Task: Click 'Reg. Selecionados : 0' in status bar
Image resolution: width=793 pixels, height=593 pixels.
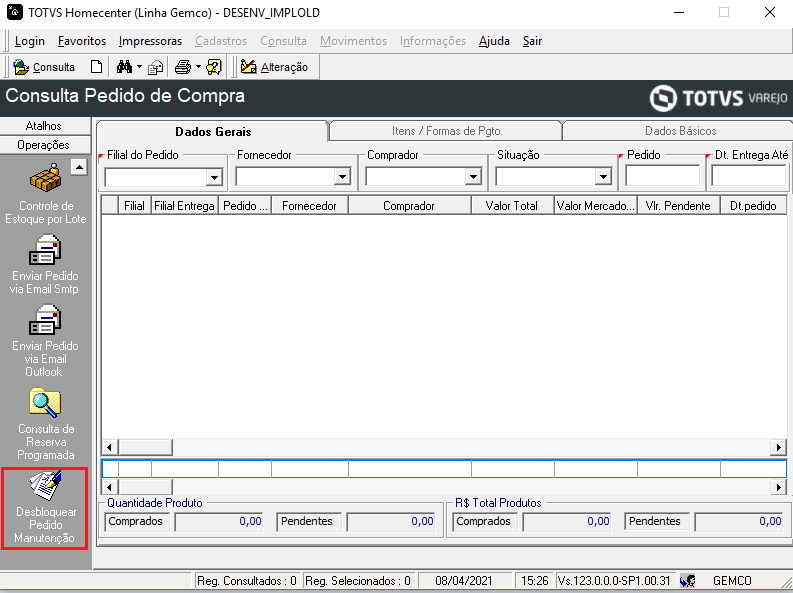Action: pos(358,581)
